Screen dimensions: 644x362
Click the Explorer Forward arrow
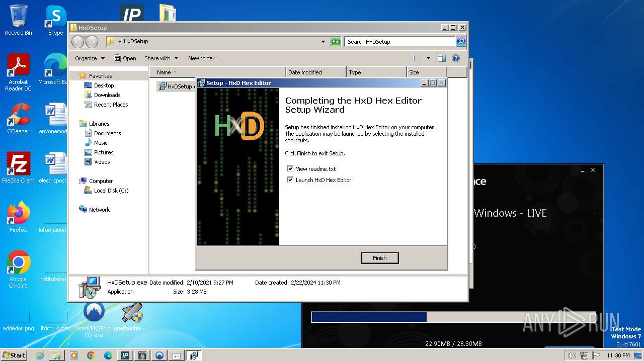point(92,42)
